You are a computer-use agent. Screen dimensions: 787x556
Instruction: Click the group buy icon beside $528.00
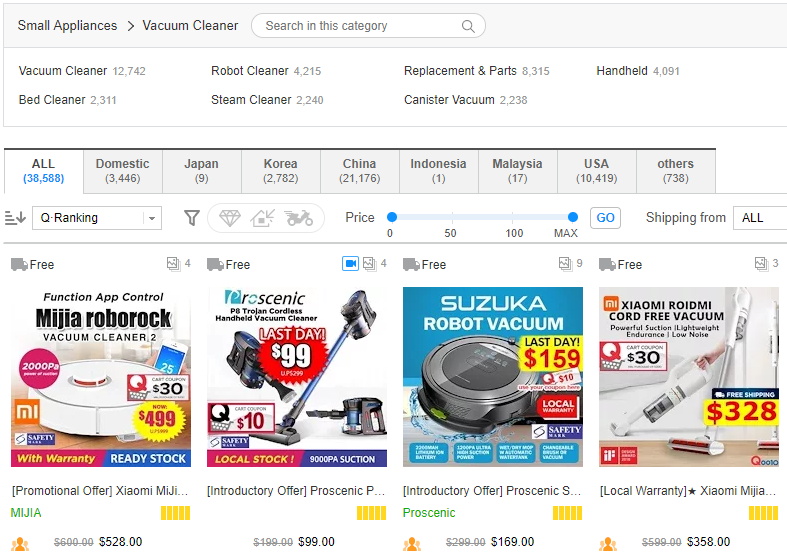click(20, 543)
